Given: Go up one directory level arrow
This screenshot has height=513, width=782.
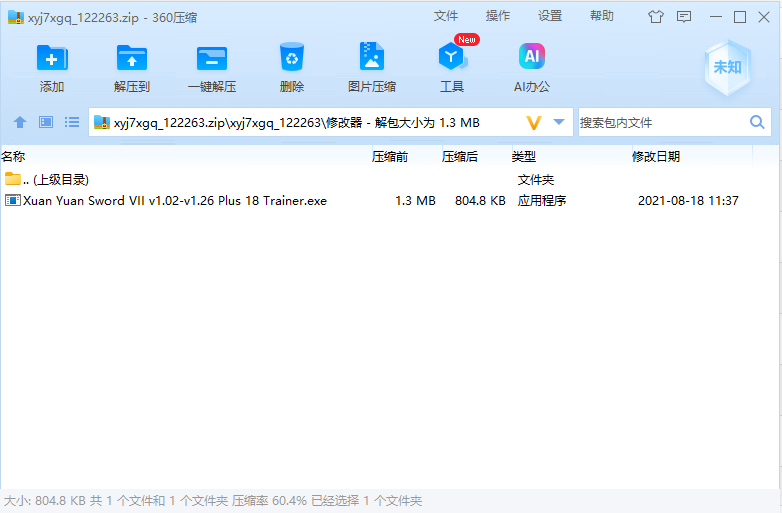Looking at the screenshot, I should point(20,122).
